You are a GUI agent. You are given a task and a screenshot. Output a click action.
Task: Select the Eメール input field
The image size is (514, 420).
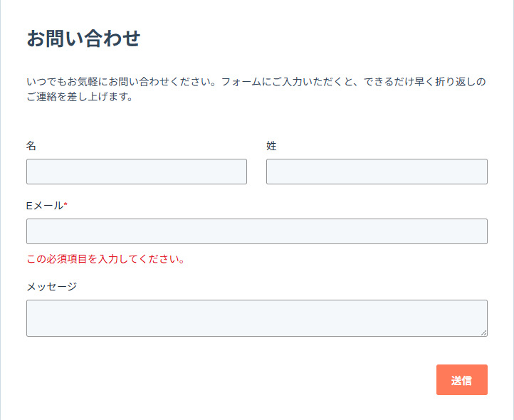256,231
